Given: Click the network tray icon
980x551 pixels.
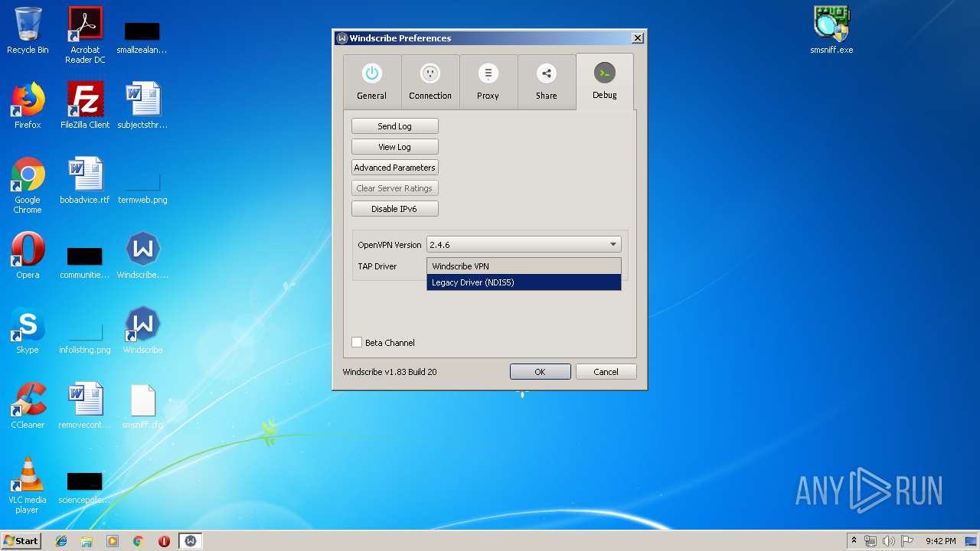Looking at the screenshot, I should 871,541.
